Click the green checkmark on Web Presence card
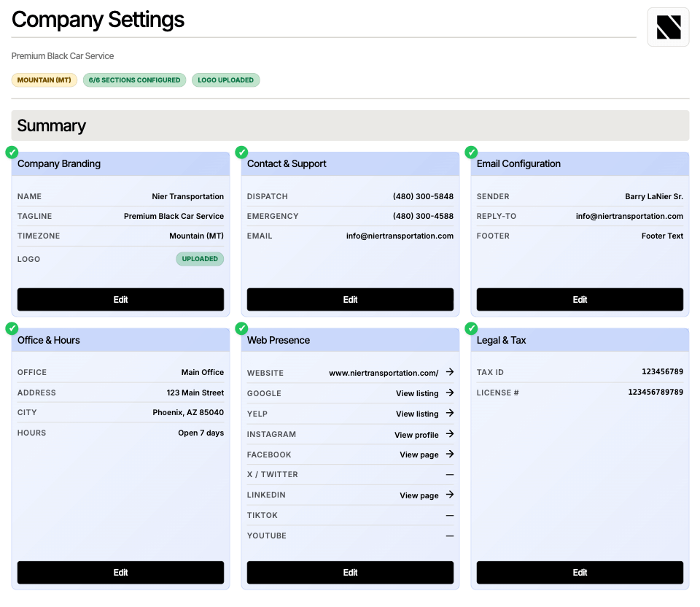 click(x=241, y=328)
